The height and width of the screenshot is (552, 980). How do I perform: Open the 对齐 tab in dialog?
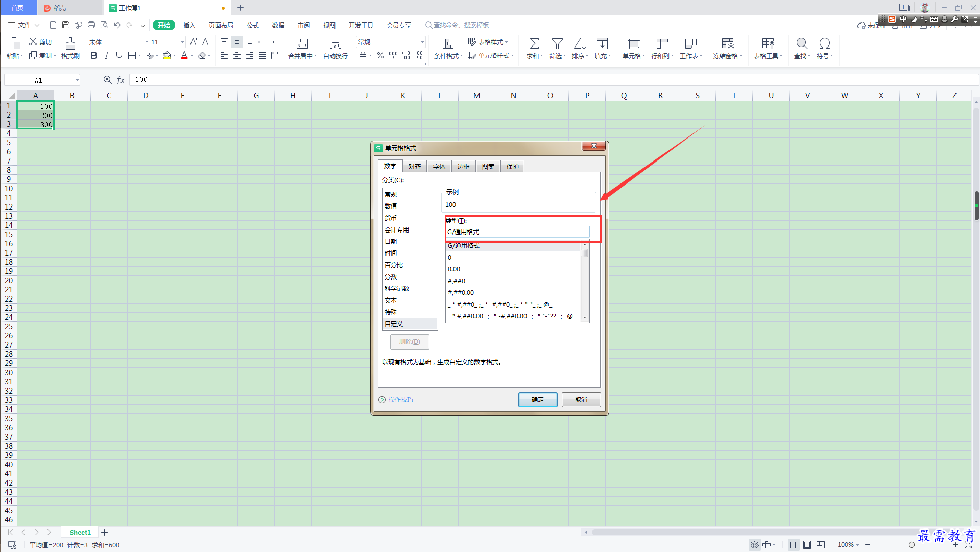point(415,167)
